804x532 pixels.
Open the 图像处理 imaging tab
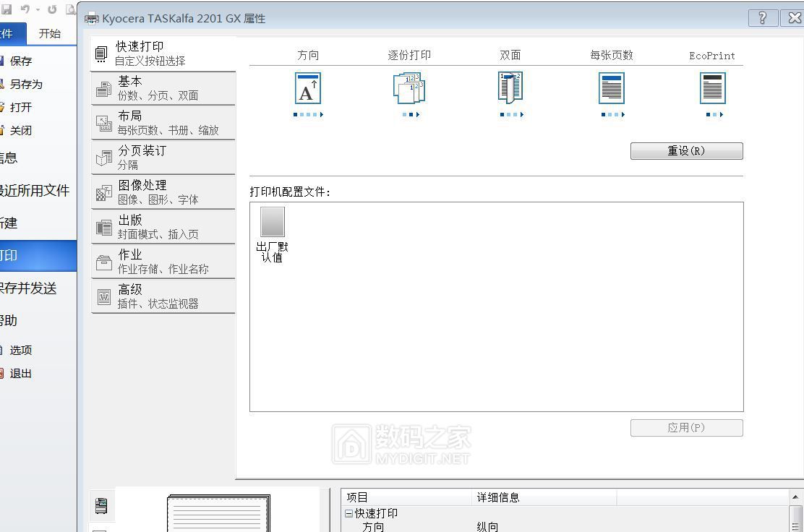coord(163,192)
